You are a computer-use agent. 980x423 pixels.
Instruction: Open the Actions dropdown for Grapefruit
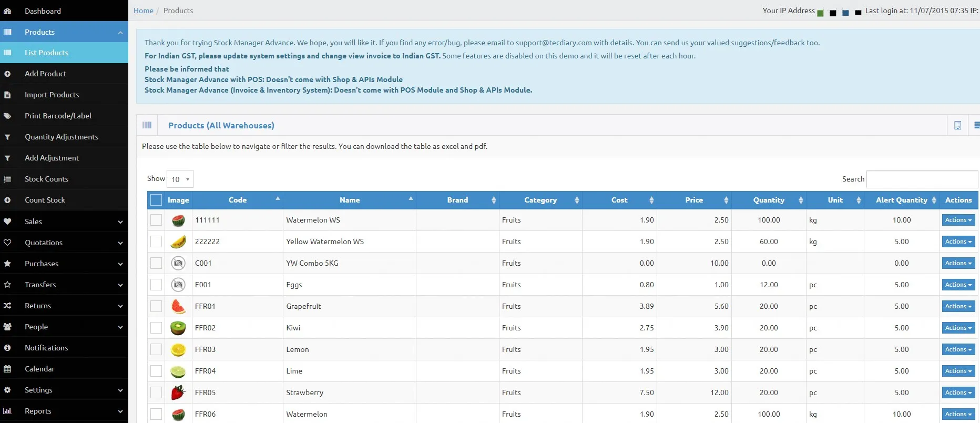tap(958, 306)
